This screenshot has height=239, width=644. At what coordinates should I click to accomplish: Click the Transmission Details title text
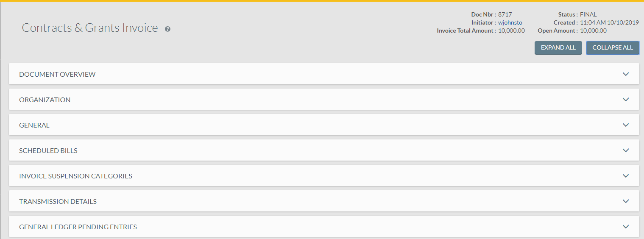pos(58,202)
